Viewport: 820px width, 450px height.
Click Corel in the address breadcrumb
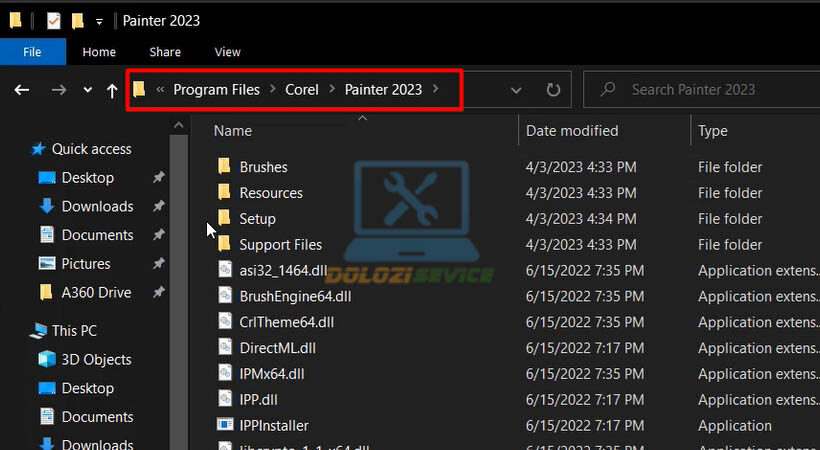(x=301, y=90)
